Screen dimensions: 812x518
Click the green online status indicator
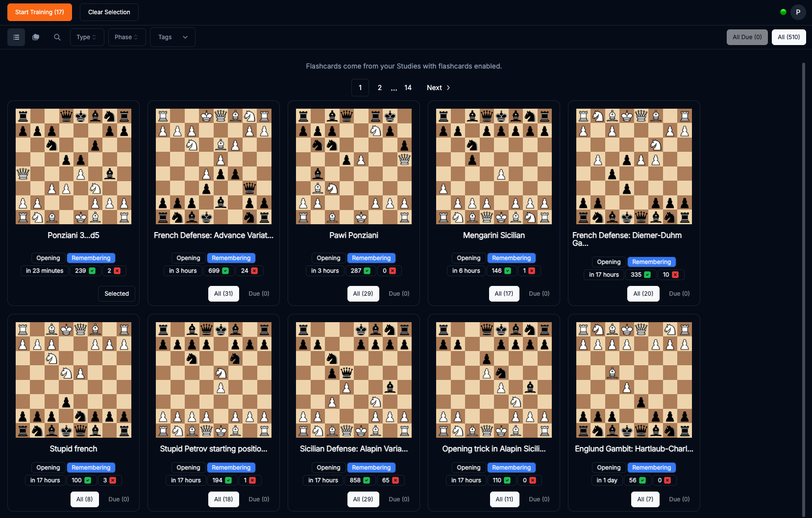point(783,12)
